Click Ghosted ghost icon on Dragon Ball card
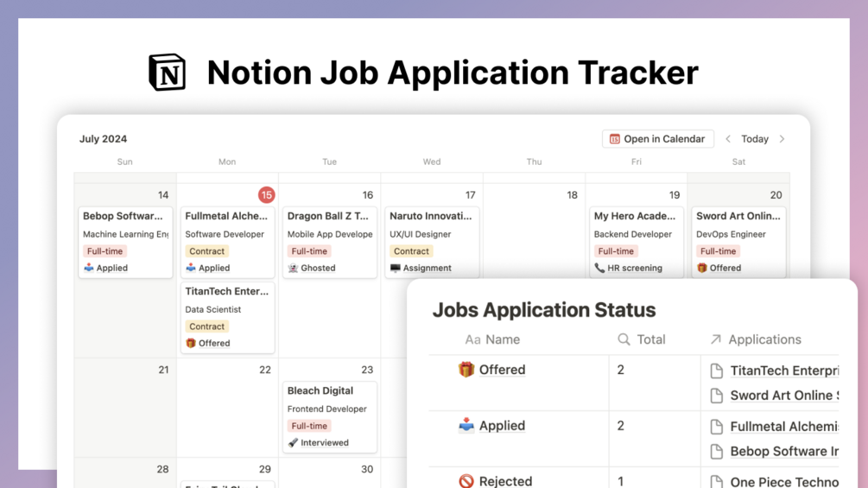 pos(293,268)
